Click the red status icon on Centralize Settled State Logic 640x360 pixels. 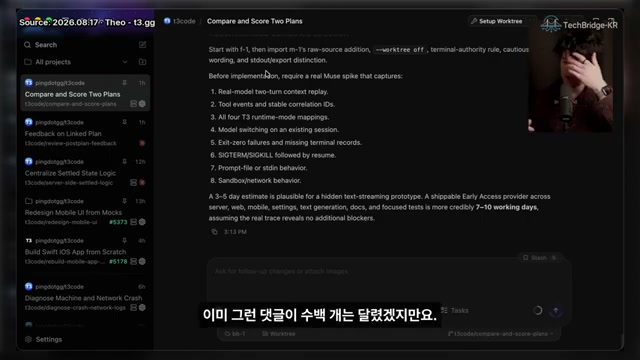142,182
